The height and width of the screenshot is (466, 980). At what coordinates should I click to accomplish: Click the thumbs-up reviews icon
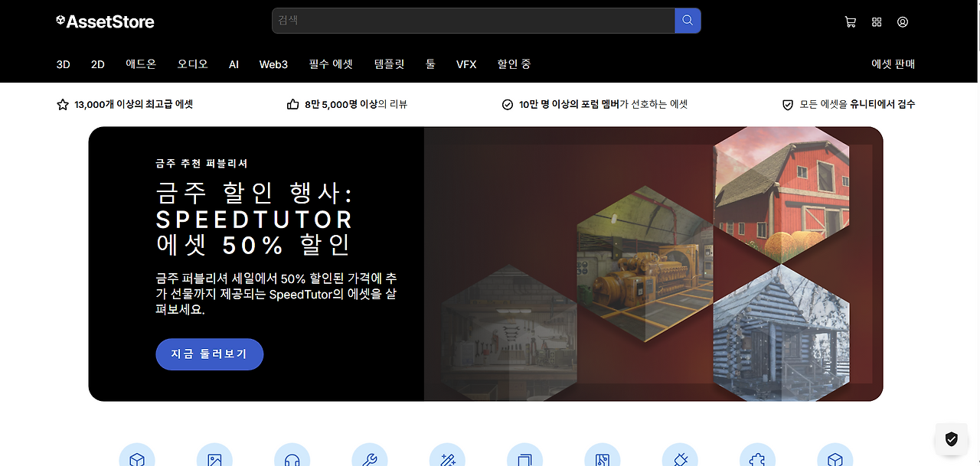292,104
